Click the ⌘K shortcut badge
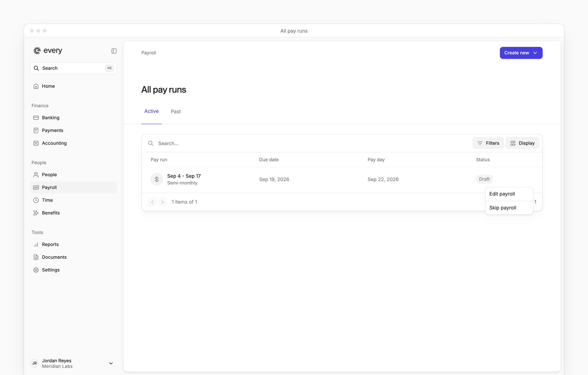Viewport: 588px width, 375px height. tap(109, 68)
